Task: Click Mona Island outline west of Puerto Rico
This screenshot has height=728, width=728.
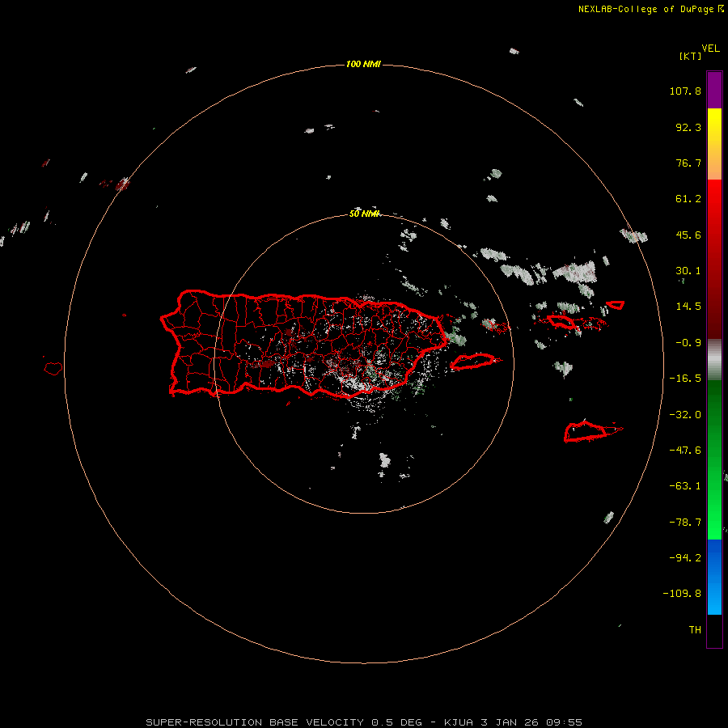Action: point(53,368)
